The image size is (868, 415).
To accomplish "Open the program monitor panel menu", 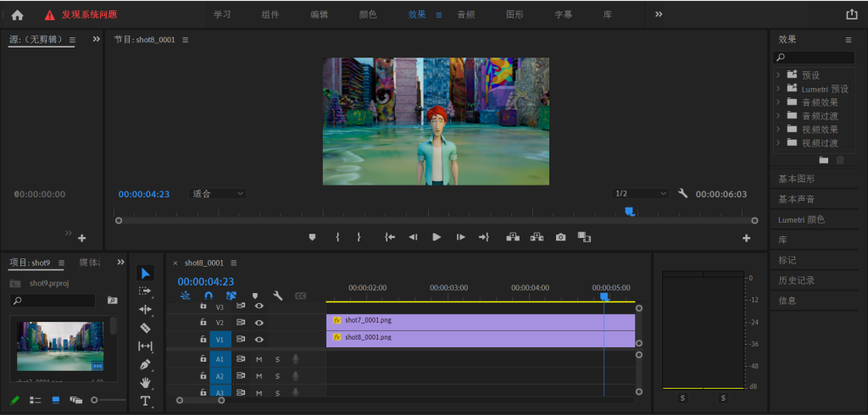I will click(x=186, y=40).
